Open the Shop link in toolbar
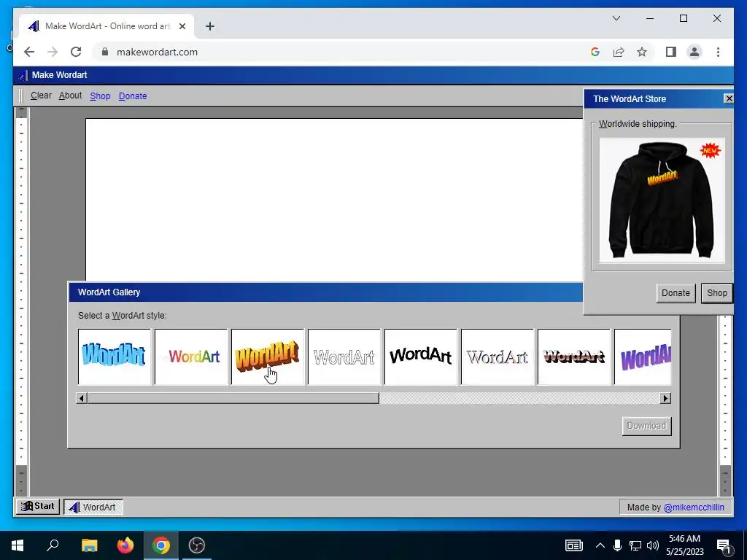 (100, 96)
